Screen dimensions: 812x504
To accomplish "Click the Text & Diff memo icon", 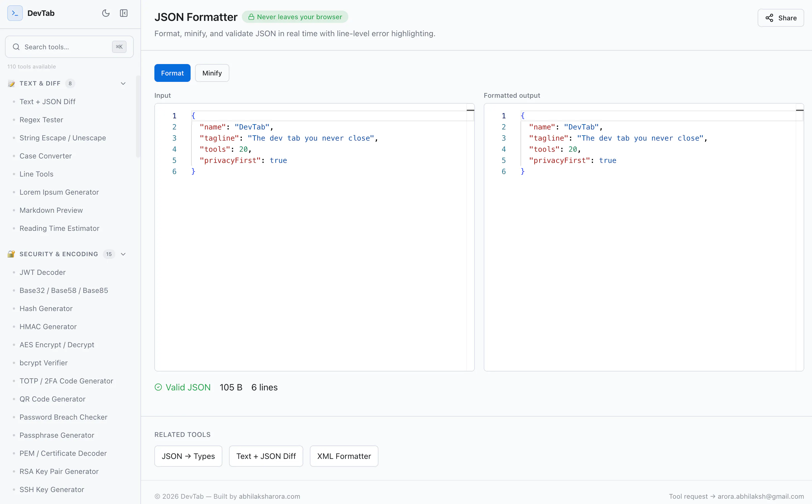I will pyautogui.click(x=11, y=83).
